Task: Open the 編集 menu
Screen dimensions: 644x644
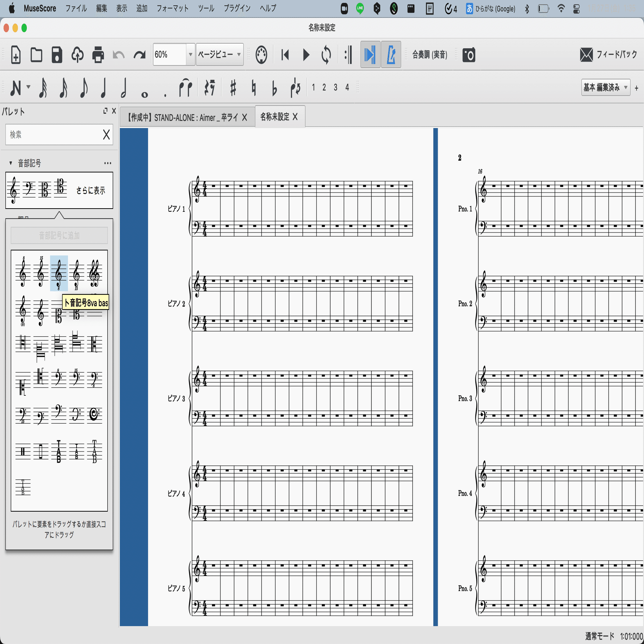Action: [102, 8]
